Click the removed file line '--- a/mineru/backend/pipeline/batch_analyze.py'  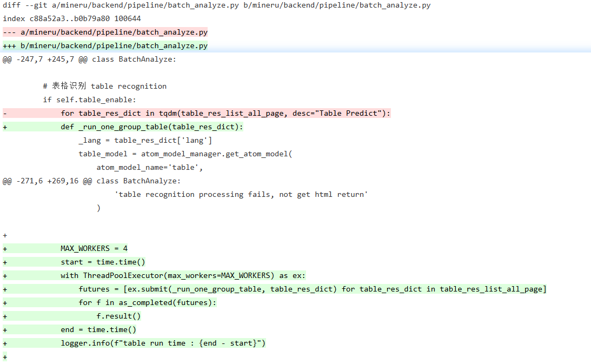tap(105, 32)
